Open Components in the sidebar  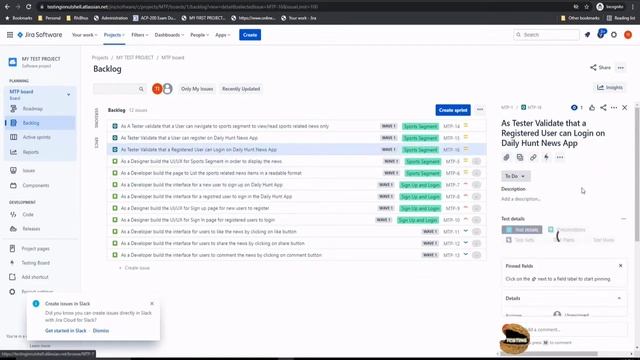coord(36,185)
